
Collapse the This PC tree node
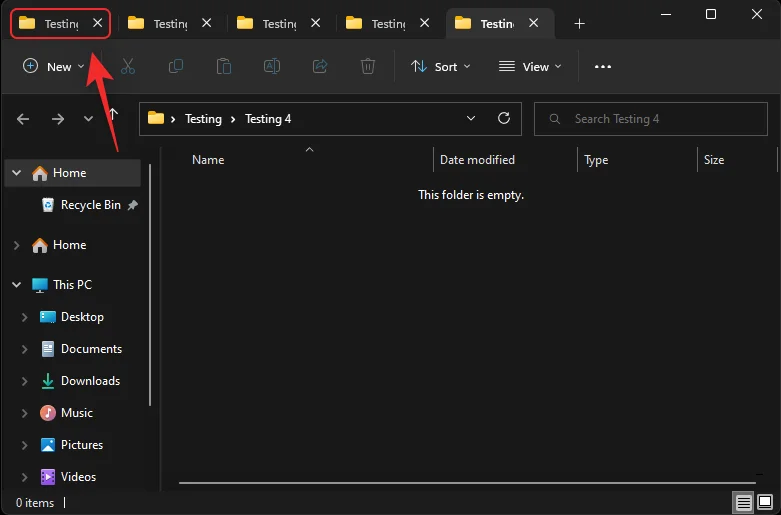pos(16,285)
